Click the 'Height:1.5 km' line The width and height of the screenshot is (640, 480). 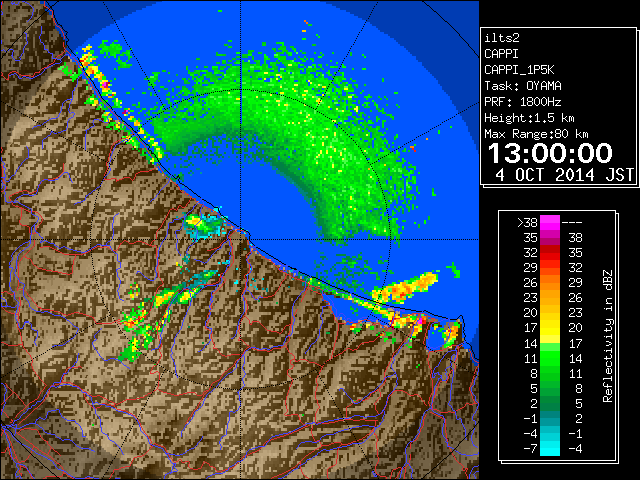[529, 118]
